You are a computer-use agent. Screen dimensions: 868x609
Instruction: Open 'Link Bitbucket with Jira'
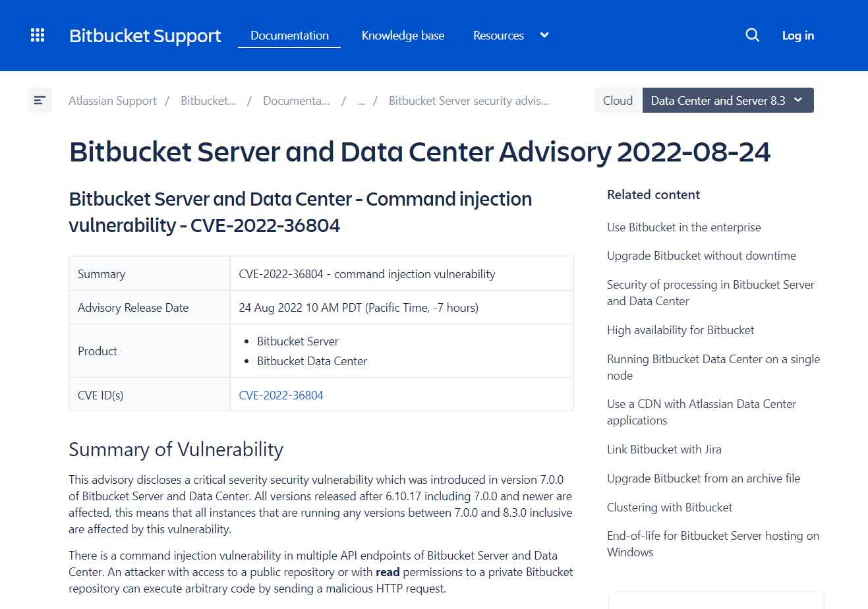pos(664,449)
